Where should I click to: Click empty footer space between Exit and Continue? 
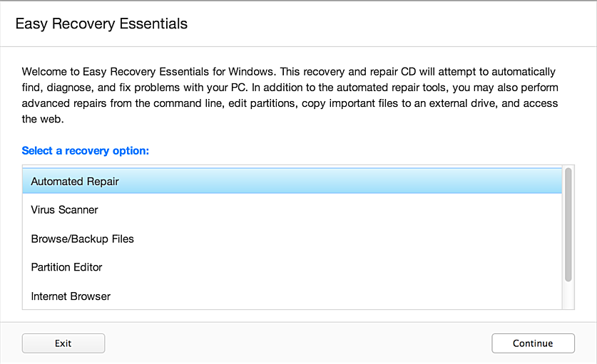[x=298, y=343]
